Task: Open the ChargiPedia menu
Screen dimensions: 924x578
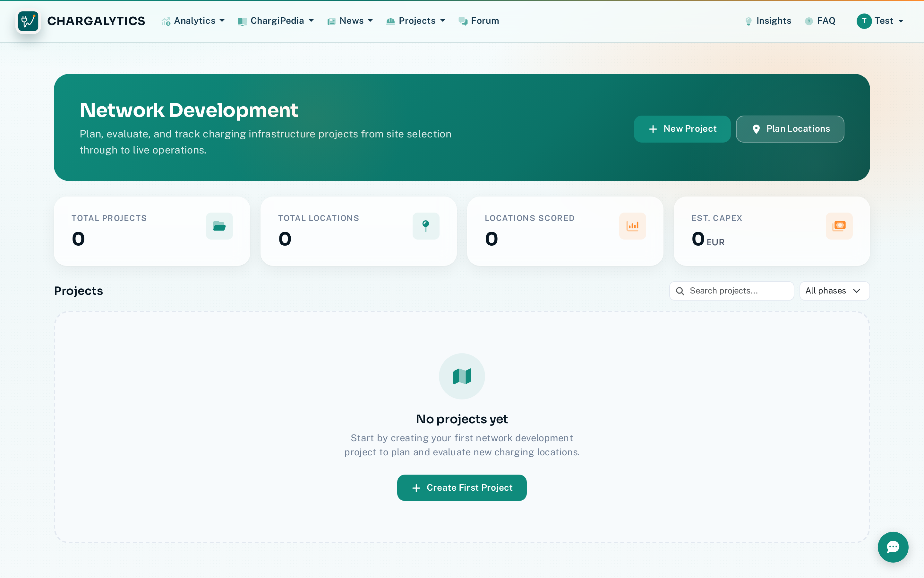Action: [x=276, y=21]
